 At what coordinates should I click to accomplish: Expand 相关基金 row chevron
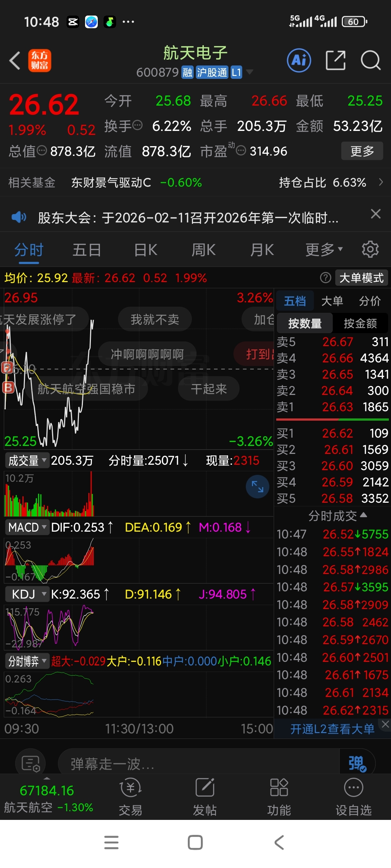click(x=381, y=182)
